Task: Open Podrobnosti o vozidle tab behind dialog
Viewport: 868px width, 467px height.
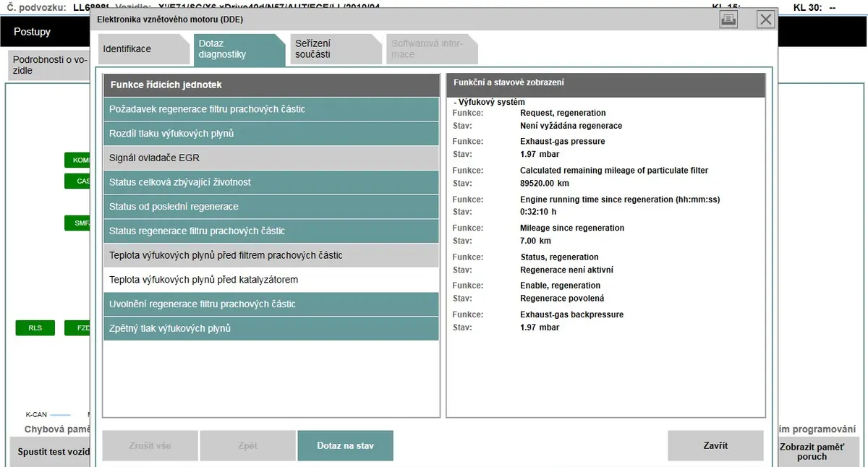Action: [48, 65]
